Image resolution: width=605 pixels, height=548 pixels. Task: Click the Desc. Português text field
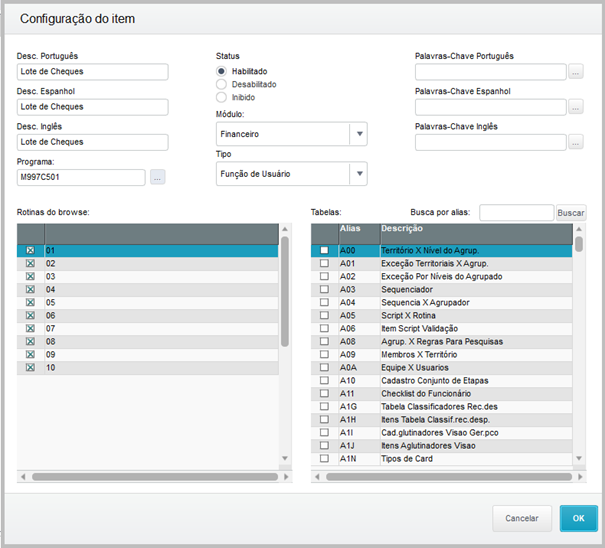click(93, 72)
